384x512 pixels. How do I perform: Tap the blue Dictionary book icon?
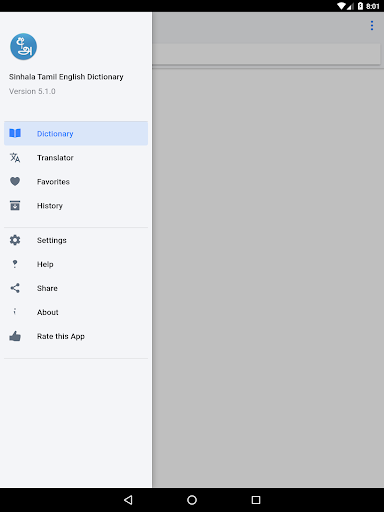15,133
